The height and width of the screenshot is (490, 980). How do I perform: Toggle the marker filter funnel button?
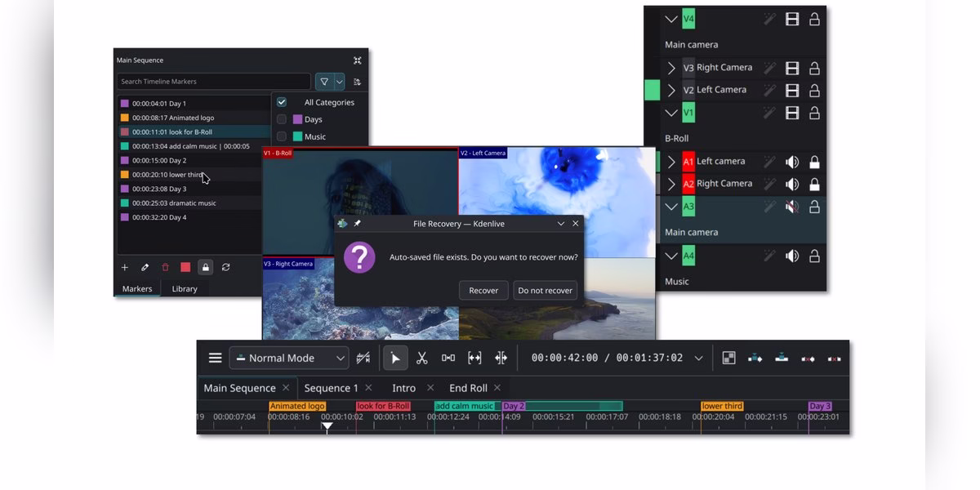(324, 82)
